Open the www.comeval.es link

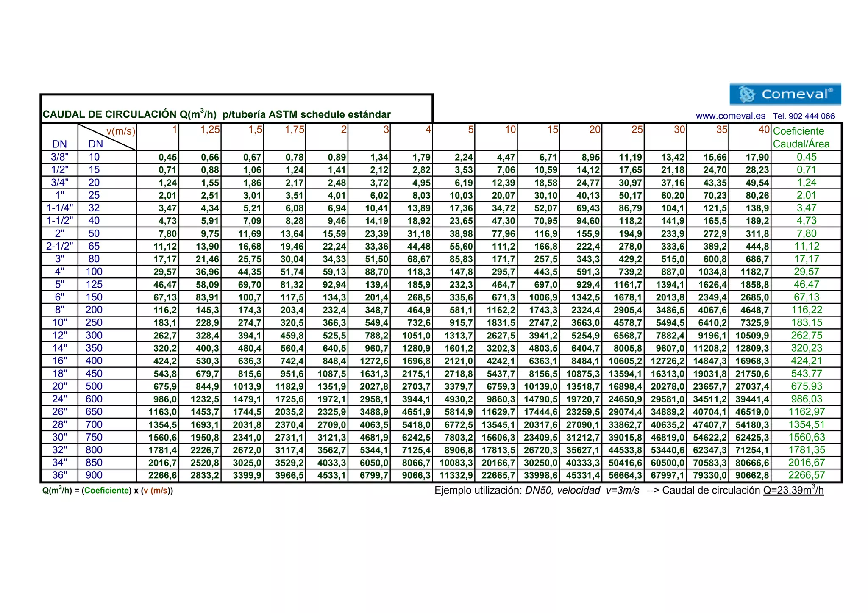730,116
